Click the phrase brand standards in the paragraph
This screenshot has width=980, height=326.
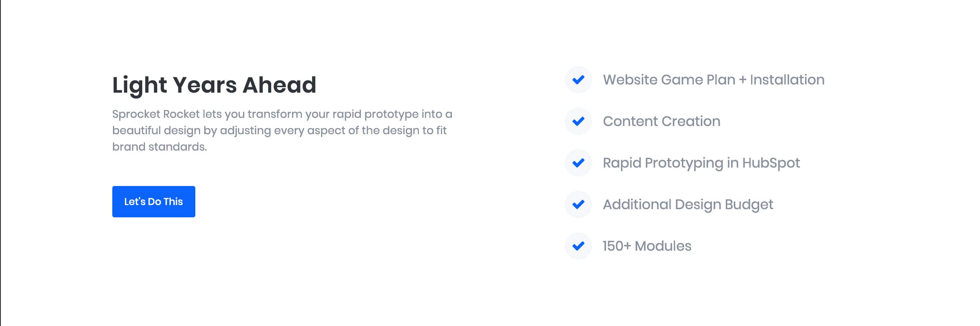pyautogui.click(x=159, y=146)
